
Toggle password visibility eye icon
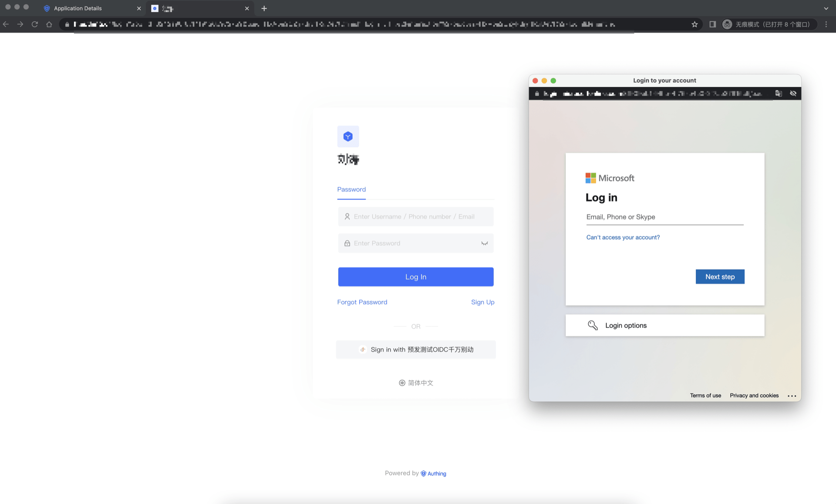484,243
